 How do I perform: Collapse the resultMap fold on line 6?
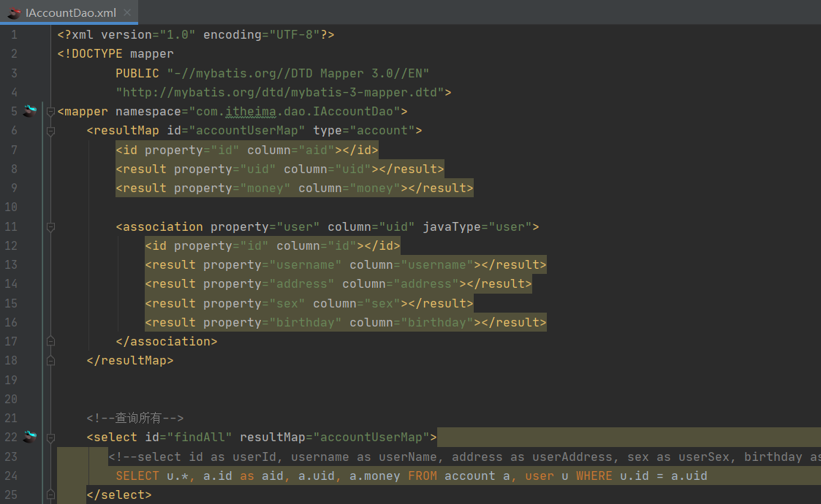[x=50, y=131]
